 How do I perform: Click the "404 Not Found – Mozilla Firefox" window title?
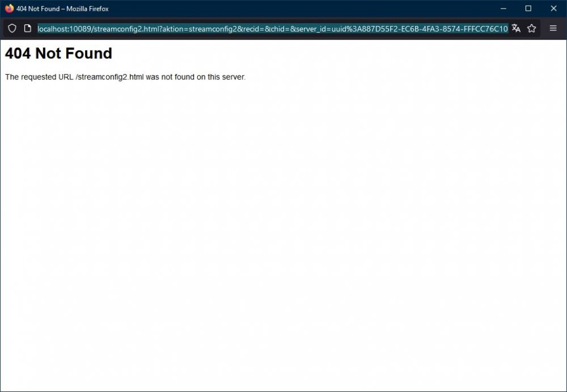62,8
